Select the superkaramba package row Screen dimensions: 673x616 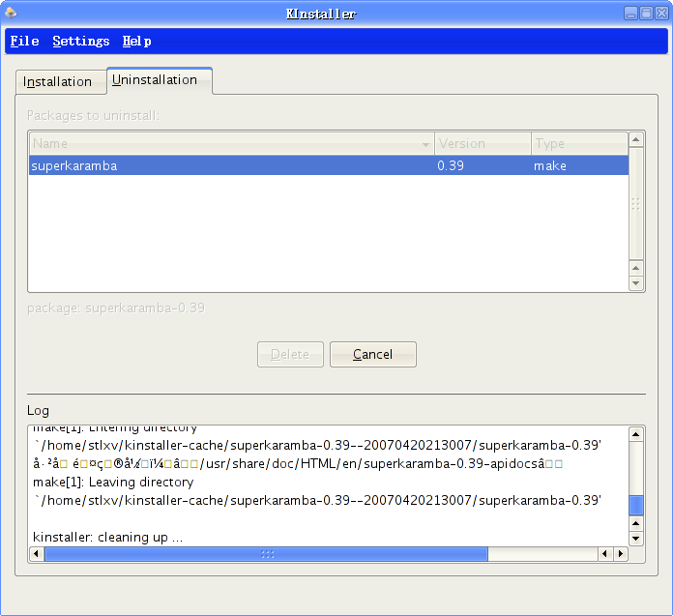tap(329, 165)
